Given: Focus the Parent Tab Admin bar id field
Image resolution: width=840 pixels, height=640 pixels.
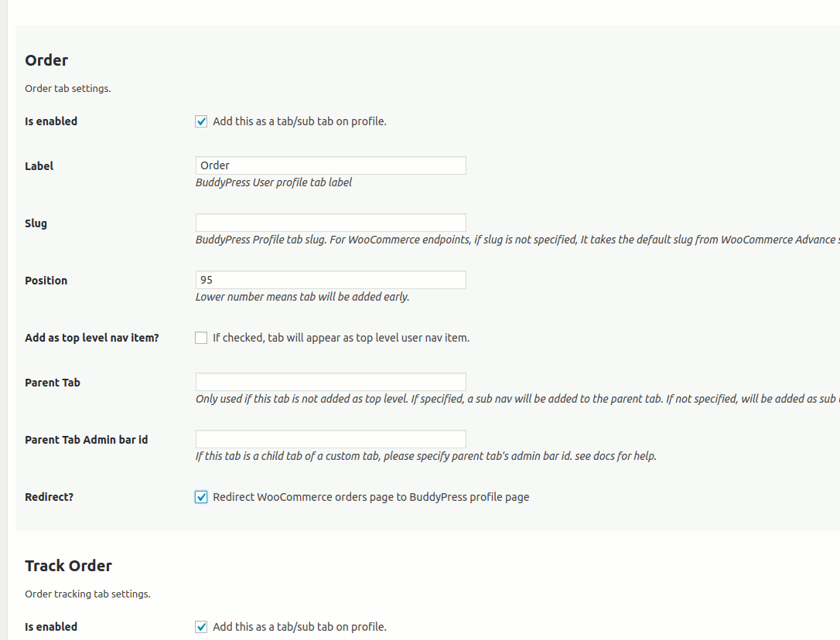Looking at the screenshot, I should pyautogui.click(x=330, y=439).
